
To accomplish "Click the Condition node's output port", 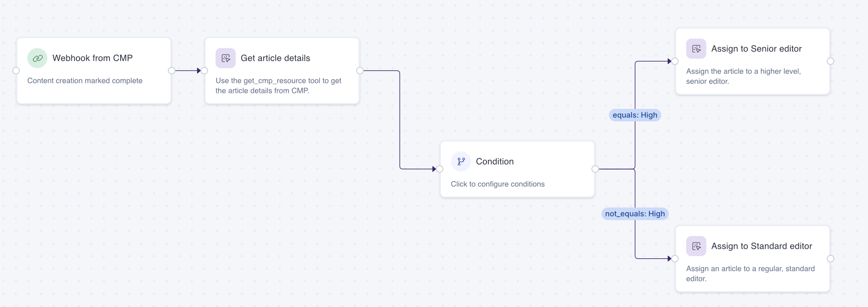I will [x=595, y=169].
